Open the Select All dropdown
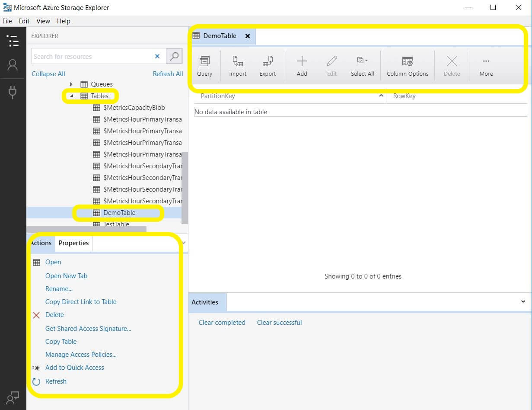The image size is (532, 410). click(362, 66)
